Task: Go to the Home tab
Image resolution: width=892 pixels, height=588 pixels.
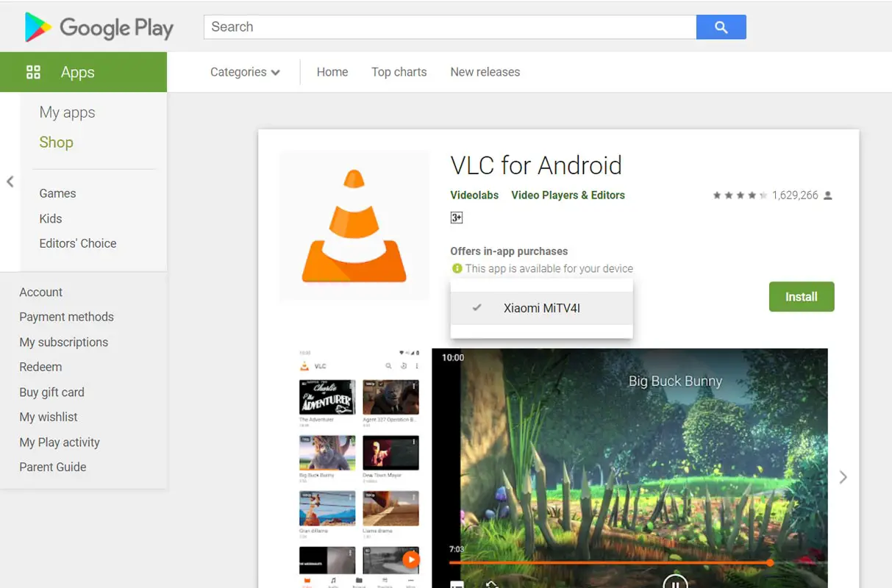Action: click(332, 72)
